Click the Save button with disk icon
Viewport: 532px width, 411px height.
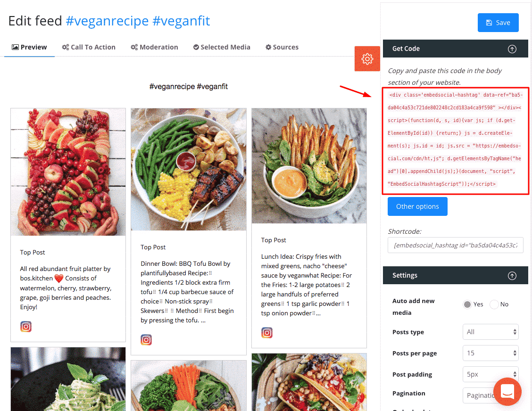(498, 23)
